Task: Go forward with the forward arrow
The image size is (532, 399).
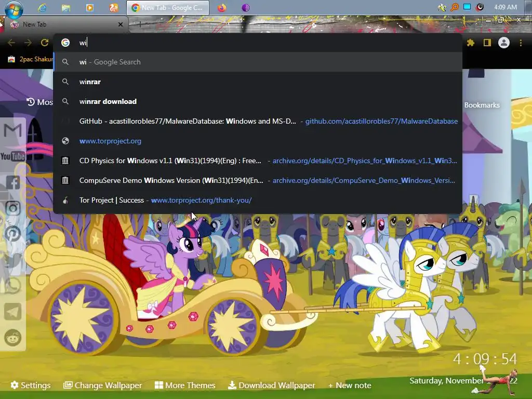Action: tap(28, 43)
